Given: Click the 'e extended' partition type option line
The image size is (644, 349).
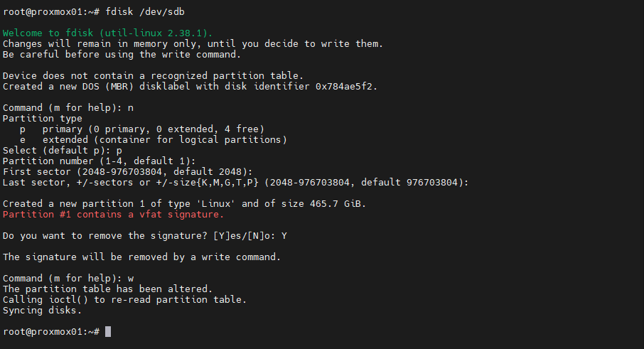Looking at the screenshot, I should tap(153, 140).
